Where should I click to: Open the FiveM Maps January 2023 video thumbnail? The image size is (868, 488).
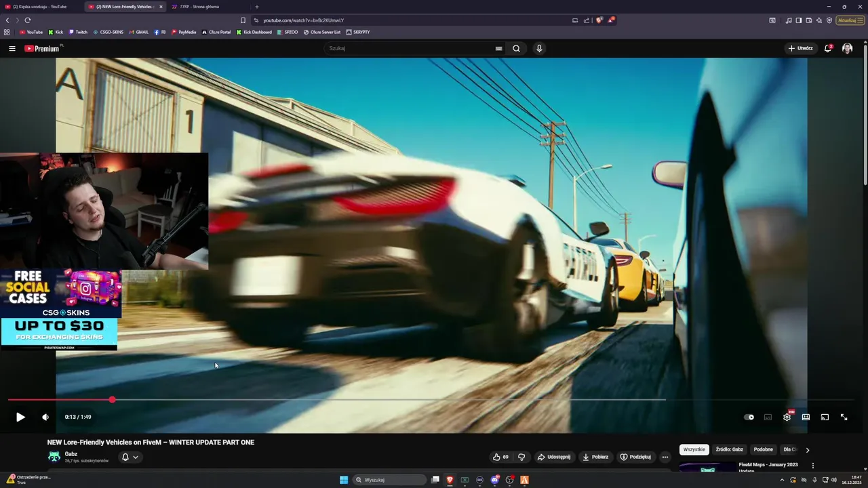coord(707,467)
